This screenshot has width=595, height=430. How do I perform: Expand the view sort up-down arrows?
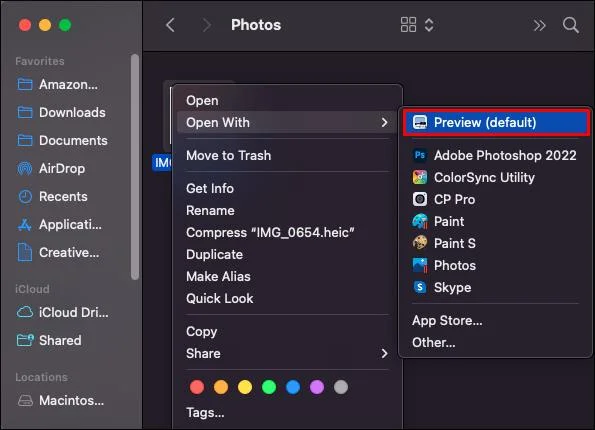429,25
